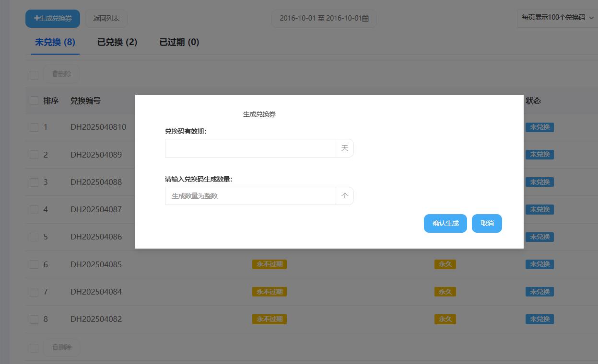Click 永不过期 tag in row DH202504082
This screenshot has width=598, height=364.
270,319
